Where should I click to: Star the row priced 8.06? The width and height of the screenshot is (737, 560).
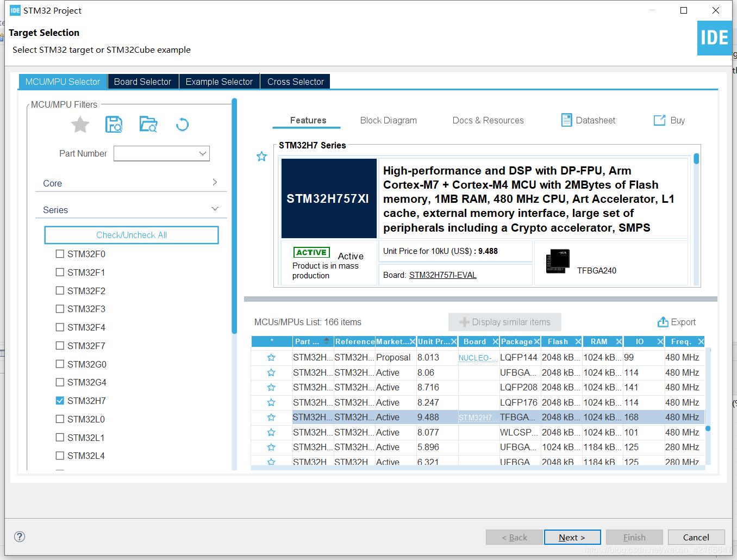point(271,372)
